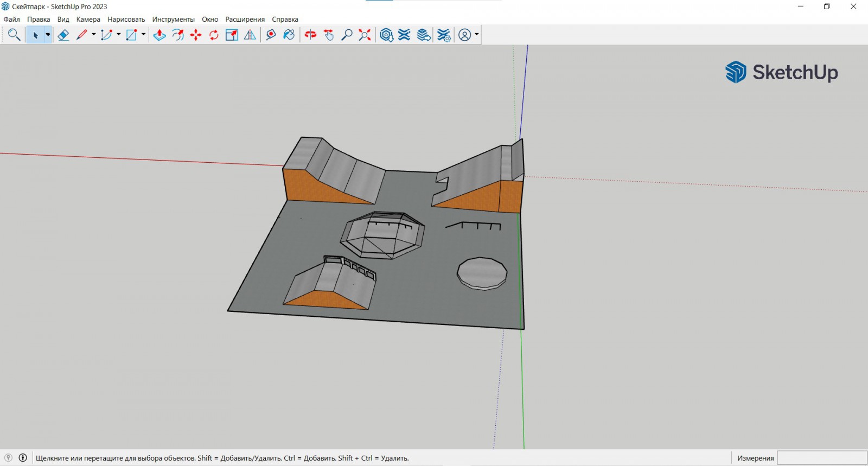Click the Zoom Extents icon

click(x=365, y=35)
